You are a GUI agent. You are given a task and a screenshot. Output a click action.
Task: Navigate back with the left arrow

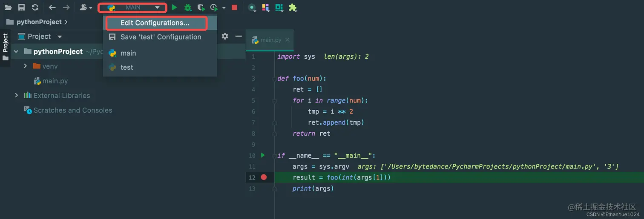coord(52,7)
